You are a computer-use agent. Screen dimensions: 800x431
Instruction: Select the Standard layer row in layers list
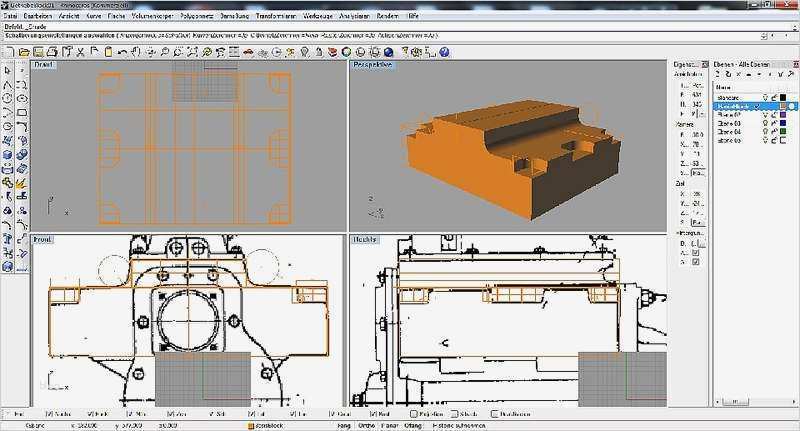[x=730, y=97]
